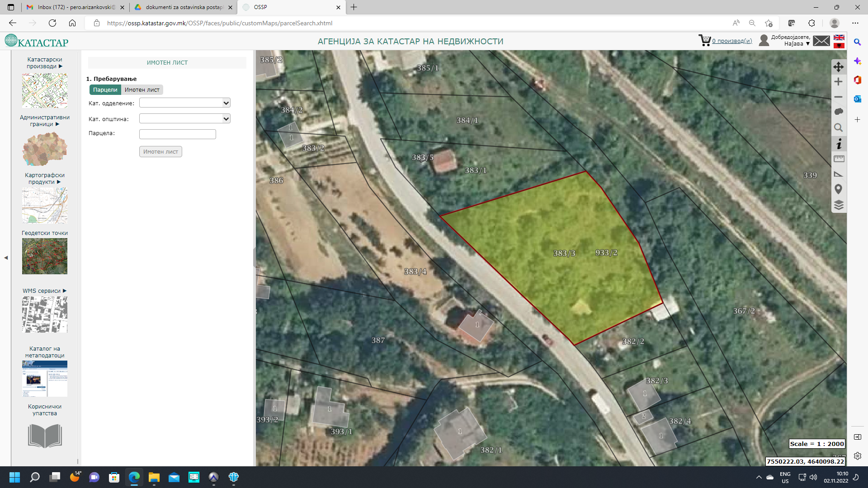Switch language with the UK flag

coord(839,38)
